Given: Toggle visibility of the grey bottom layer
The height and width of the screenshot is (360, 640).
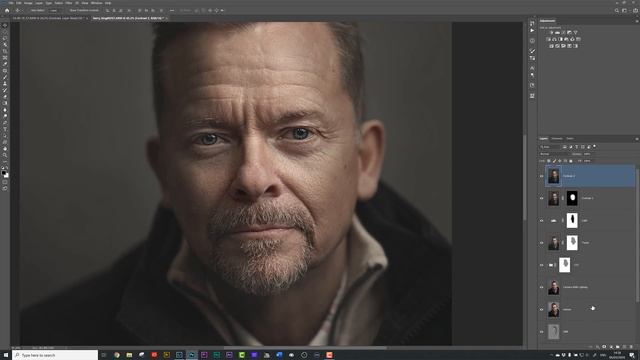Looking at the screenshot, I should [x=542, y=332].
